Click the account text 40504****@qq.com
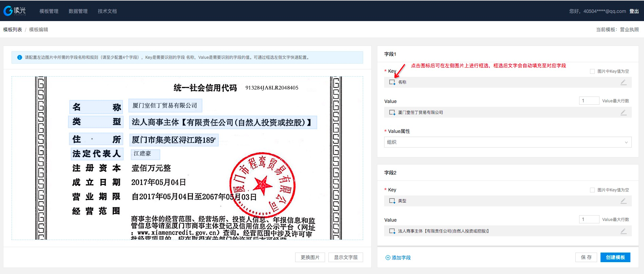Image resolution: width=644 pixels, height=274 pixels. pyautogui.click(x=605, y=11)
